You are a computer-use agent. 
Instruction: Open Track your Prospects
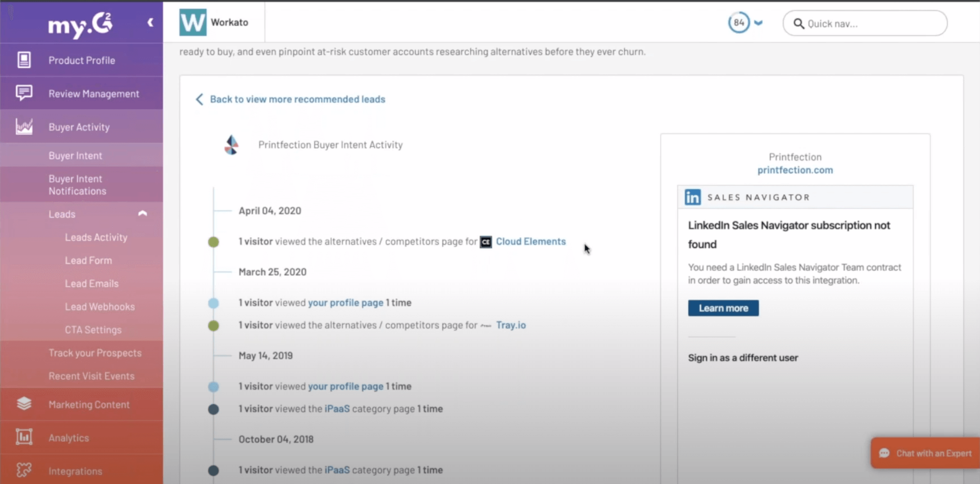point(95,353)
